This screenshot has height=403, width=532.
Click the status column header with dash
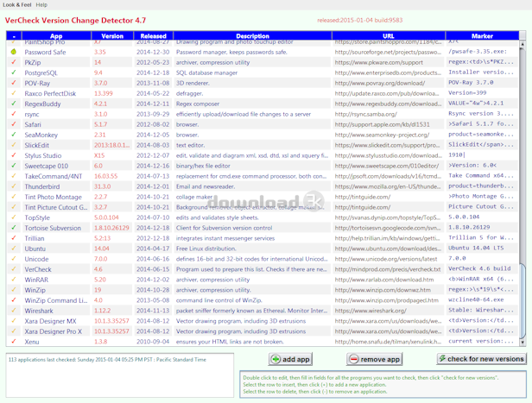pos(14,35)
